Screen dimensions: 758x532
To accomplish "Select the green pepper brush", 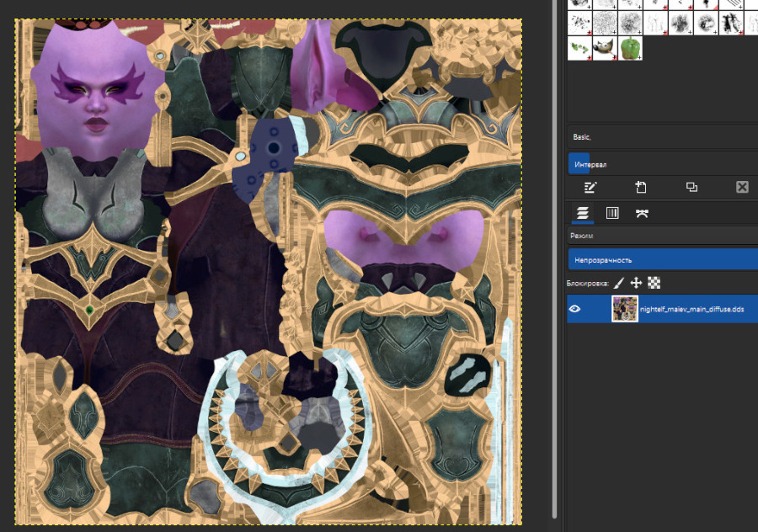I will [x=630, y=48].
